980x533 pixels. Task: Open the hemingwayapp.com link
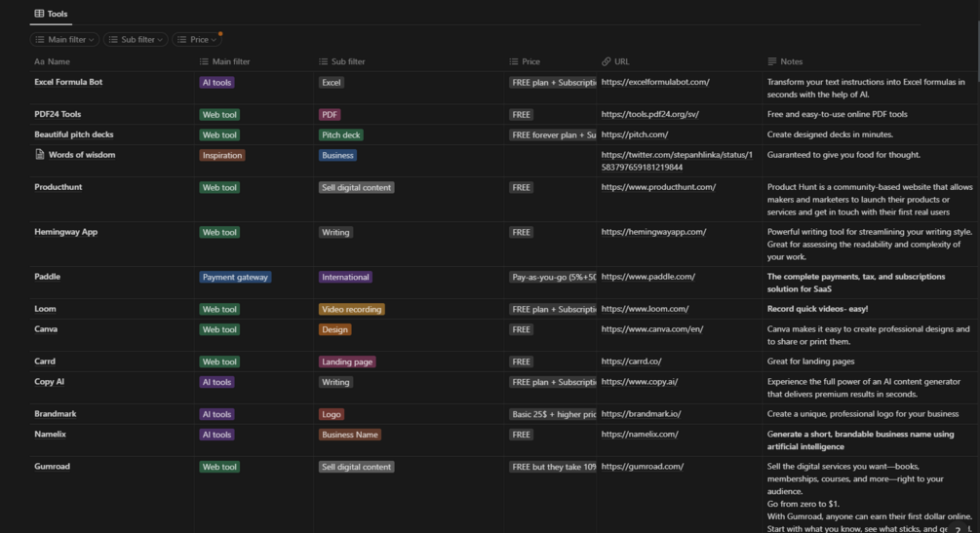tap(653, 232)
